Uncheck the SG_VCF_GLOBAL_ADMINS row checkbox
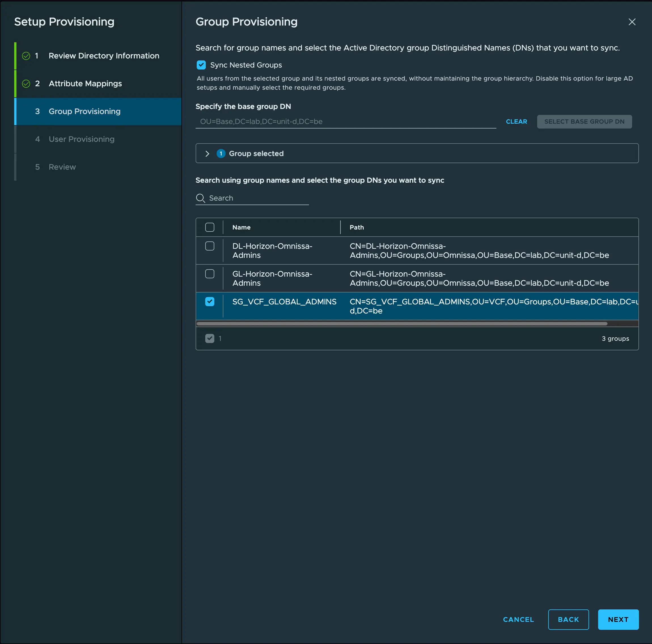This screenshot has width=652, height=644. 209,302
